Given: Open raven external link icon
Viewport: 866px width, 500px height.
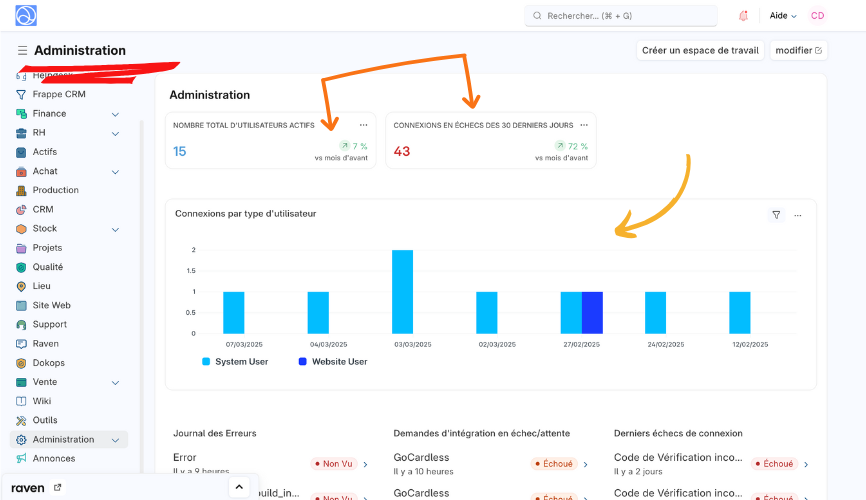Looking at the screenshot, I should pos(57,487).
